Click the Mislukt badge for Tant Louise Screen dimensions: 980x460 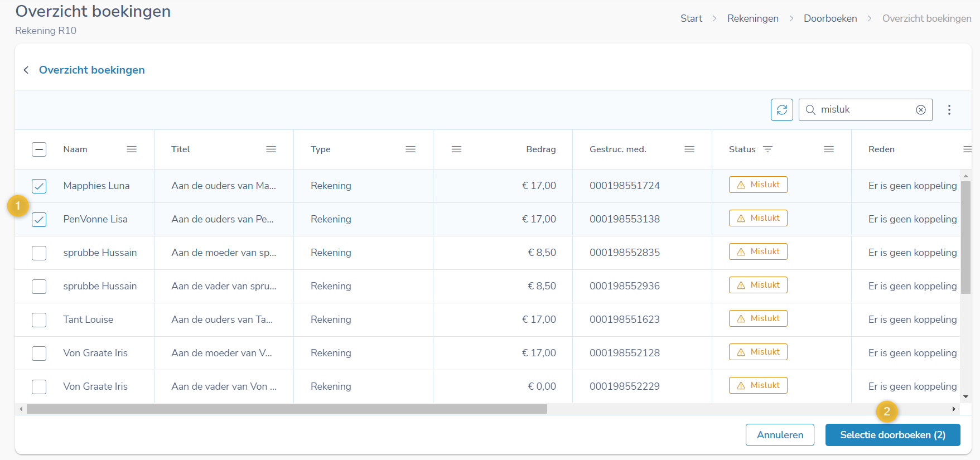coord(758,318)
